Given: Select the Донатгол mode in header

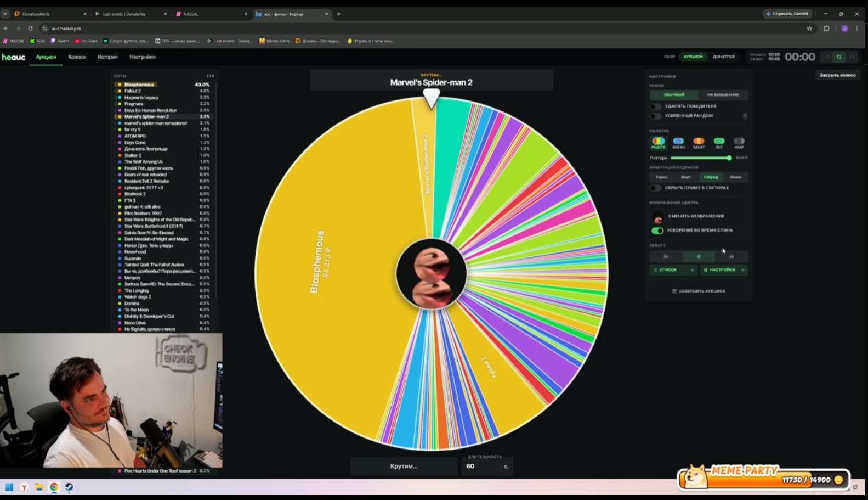Looking at the screenshot, I should coord(724,57).
